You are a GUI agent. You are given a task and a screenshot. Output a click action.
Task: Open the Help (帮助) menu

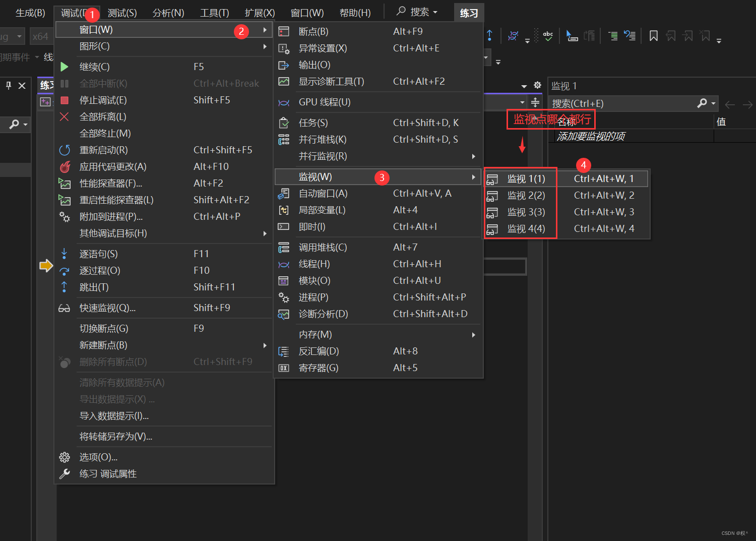[355, 13]
